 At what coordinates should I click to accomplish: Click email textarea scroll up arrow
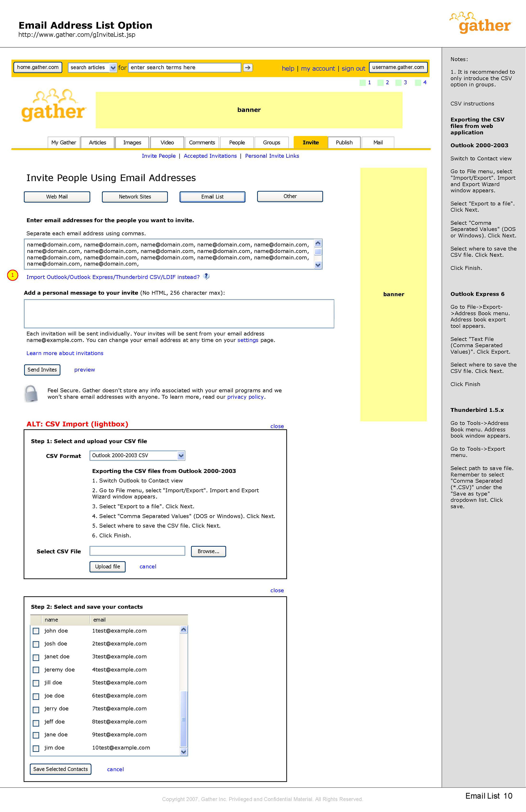pos(318,243)
